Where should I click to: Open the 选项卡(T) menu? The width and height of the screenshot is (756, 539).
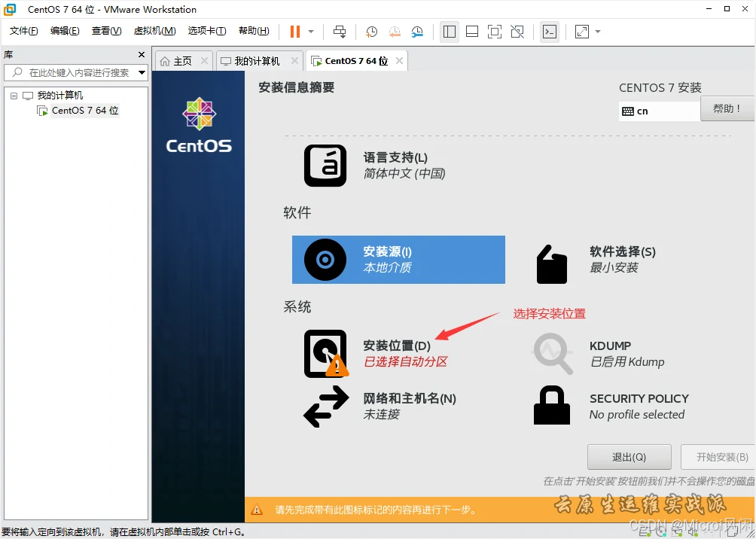[207, 31]
